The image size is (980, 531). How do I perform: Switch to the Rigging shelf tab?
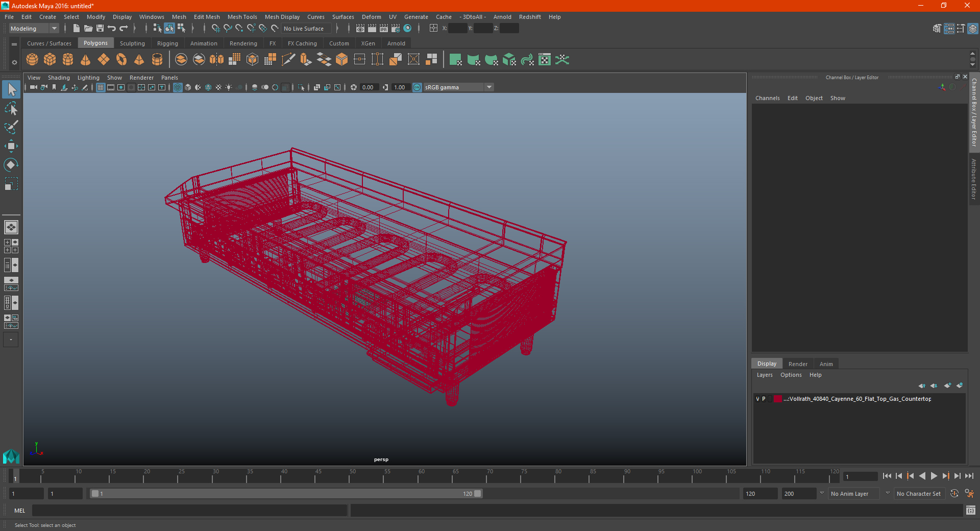point(167,43)
